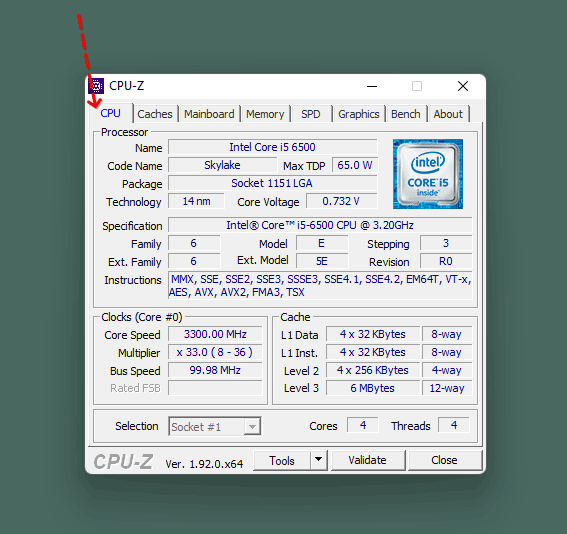
Task: View the About tab
Action: 448,114
